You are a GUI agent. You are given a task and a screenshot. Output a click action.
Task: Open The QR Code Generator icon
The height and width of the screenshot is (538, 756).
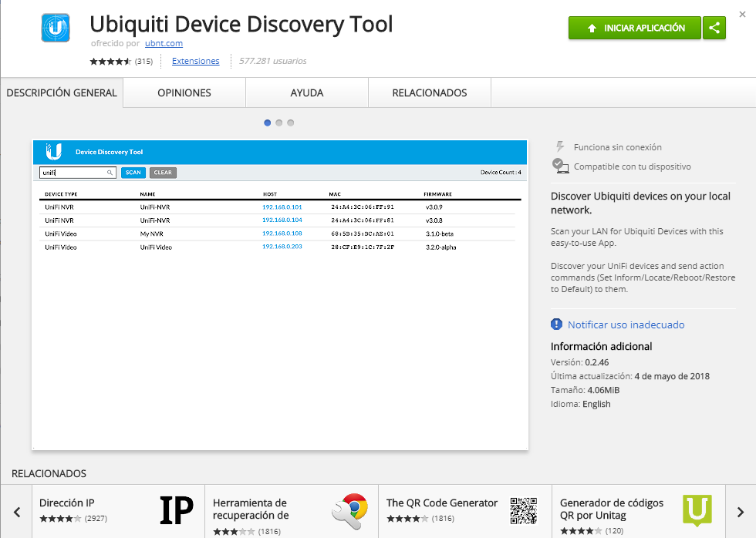[523, 510]
